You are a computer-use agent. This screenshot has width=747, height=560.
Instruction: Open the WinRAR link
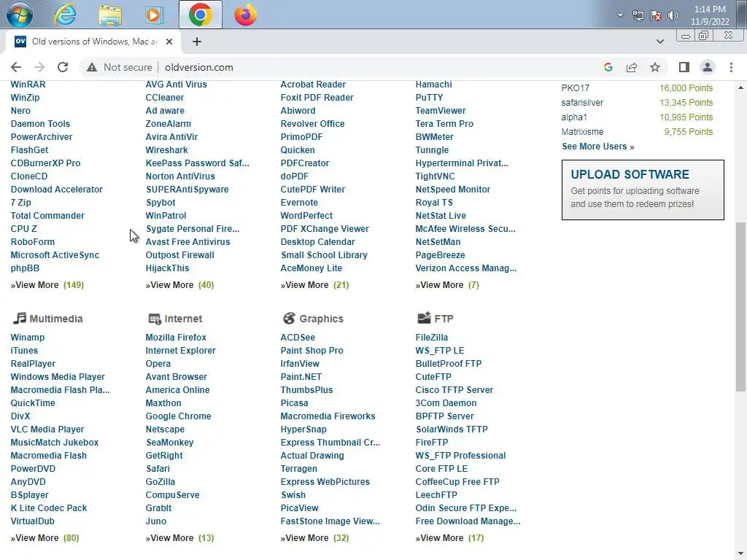pos(28,85)
